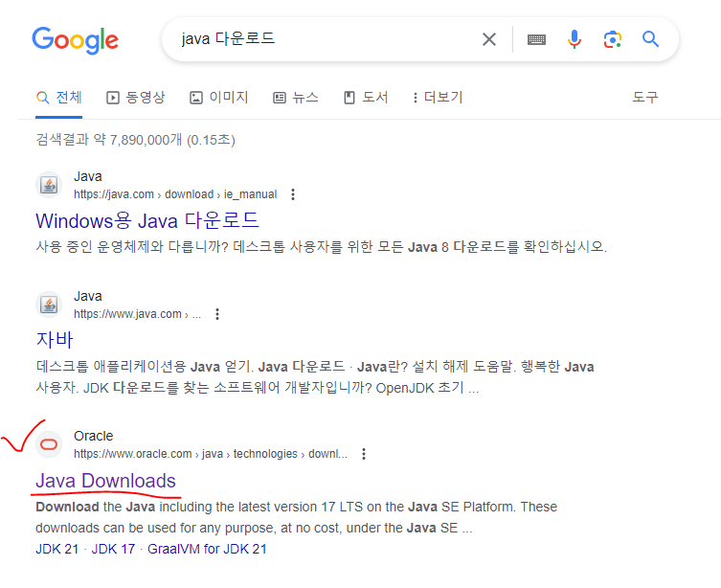Open Google Lens image search icon

pyautogui.click(x=613, y=39)
